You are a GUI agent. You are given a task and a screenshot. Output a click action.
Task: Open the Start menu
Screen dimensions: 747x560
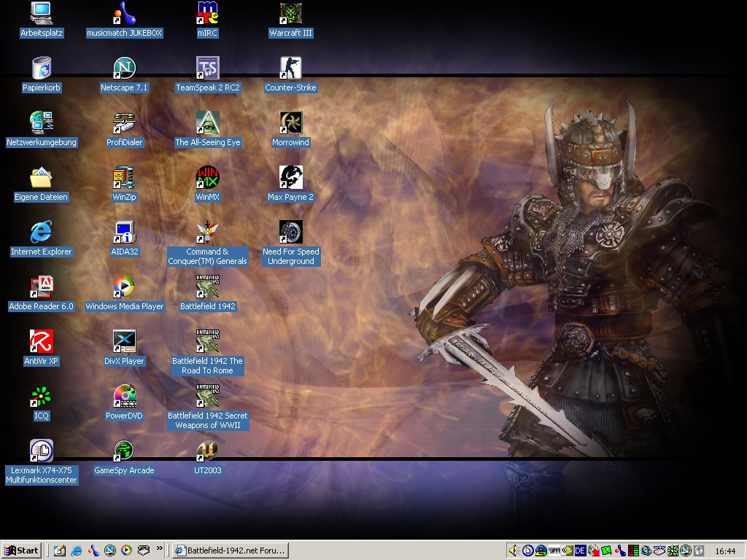click(x=21, y=551)
